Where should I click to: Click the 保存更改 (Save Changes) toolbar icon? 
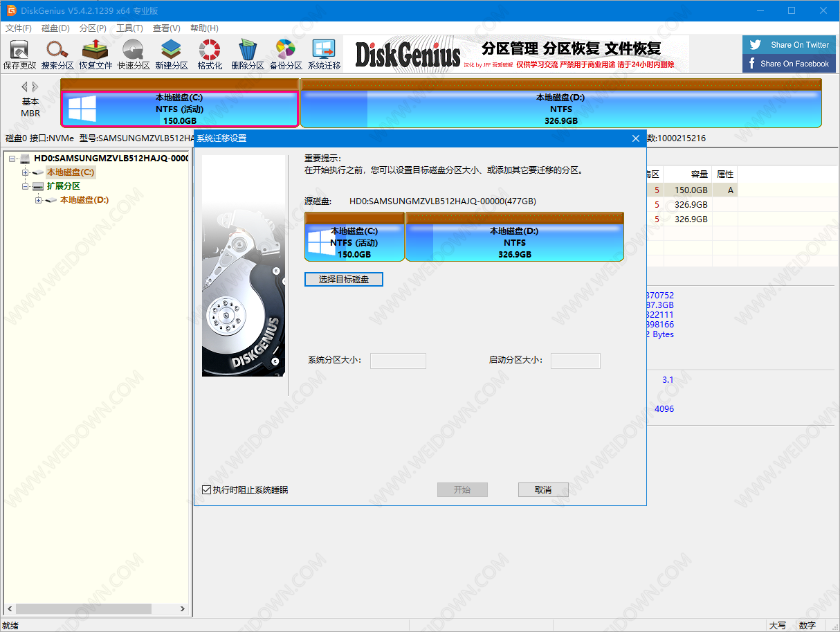pyautogui.click(x=19, y=55)
